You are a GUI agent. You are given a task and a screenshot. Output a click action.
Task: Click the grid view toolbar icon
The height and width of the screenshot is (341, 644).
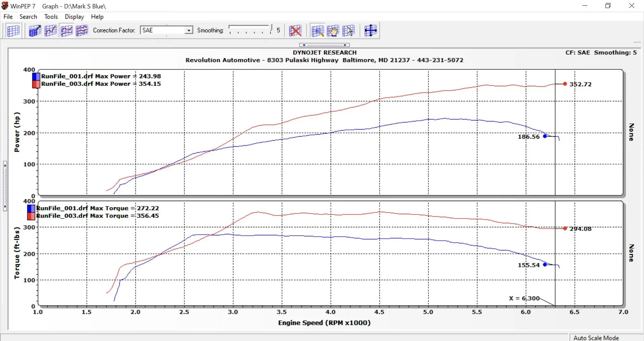pyautogui.click(x=13, y=31)
